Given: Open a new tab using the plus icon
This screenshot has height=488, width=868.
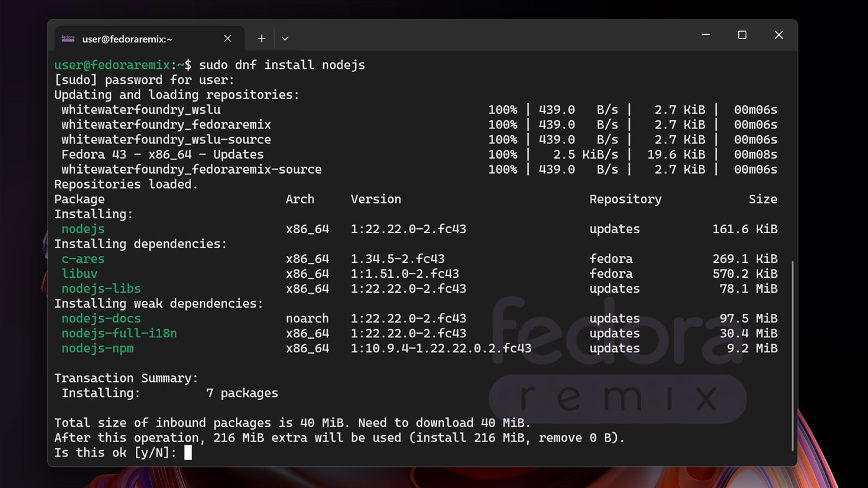Looking at the screenshot, I should coord(261,38).
